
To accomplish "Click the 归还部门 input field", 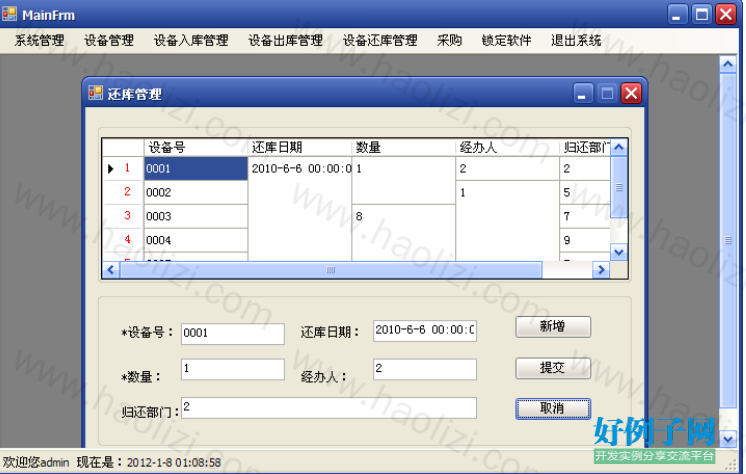I will (329, 408).
